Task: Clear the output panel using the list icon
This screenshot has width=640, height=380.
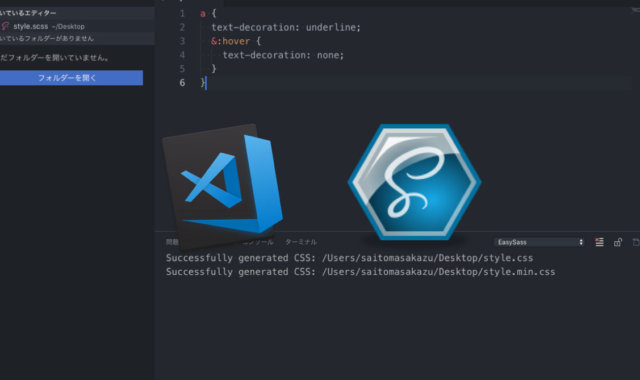Action: click(x=599, y=242)
